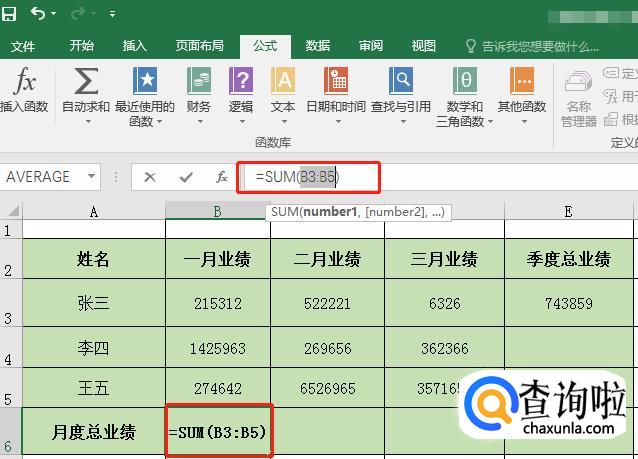Viewport: 638px width, 459px height.
Task: Switch to the 开始 tab
Action: coord(81,46)
